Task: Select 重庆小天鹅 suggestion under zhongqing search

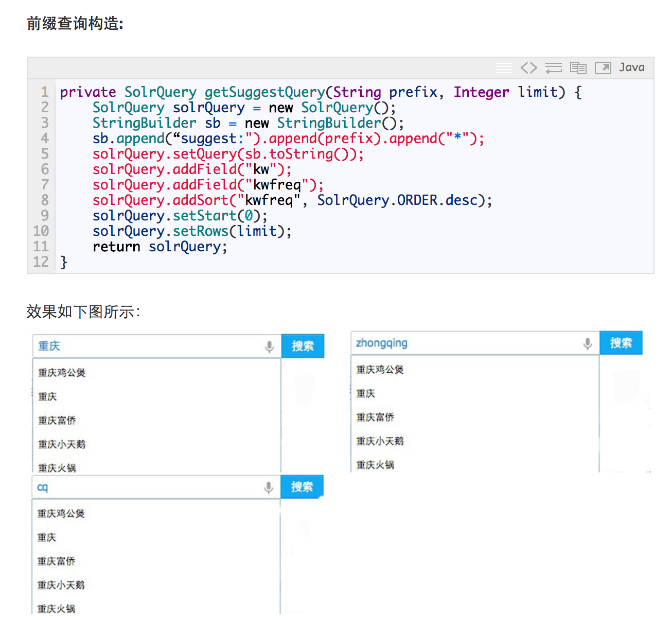Action: click(x=380, y=441)
